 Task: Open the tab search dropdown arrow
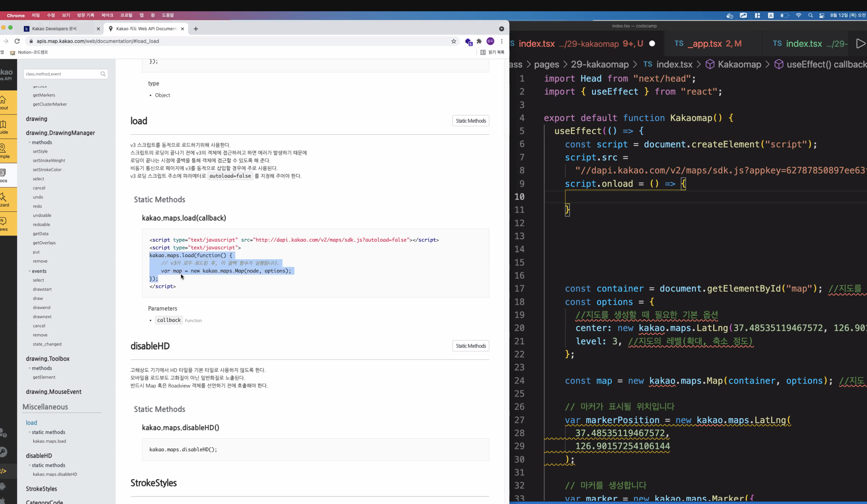point(501,29)
